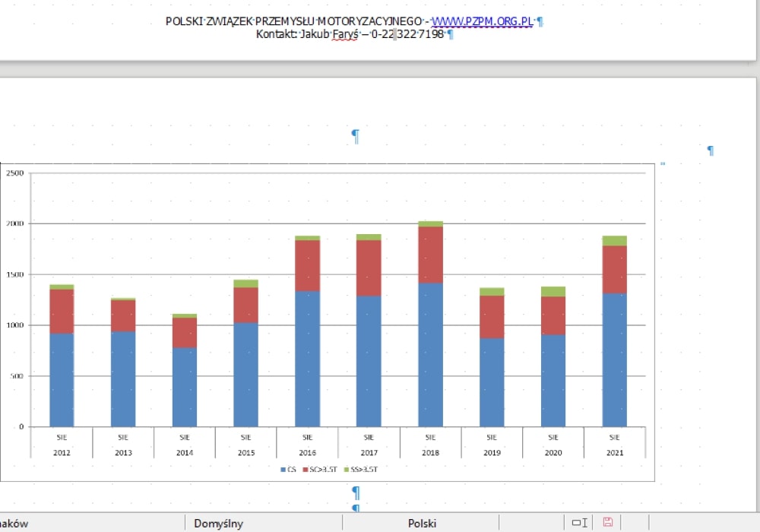Select the green SS>3.5T legend marker
This screenshot has width=760, height=532.
coord(347,470)
